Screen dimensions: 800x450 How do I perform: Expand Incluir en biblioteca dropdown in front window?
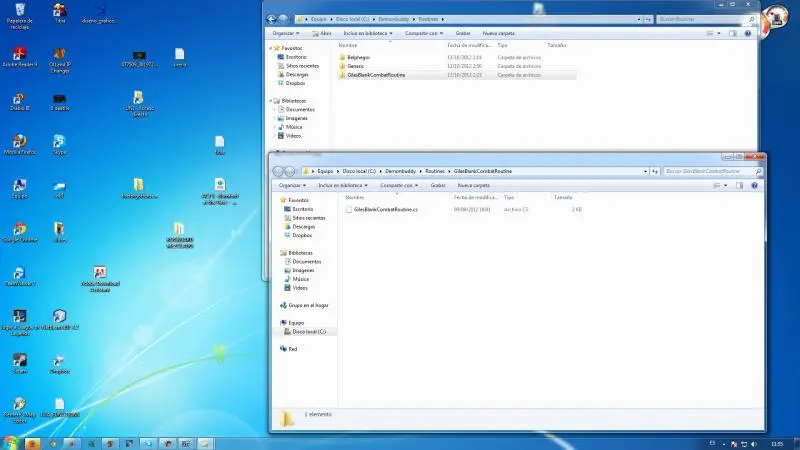(343, 185)
